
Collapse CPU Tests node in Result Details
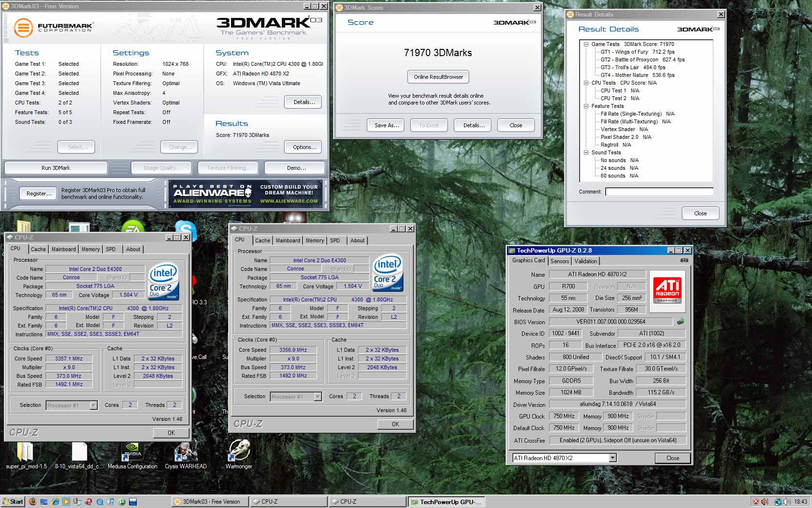tap(586, 83)
